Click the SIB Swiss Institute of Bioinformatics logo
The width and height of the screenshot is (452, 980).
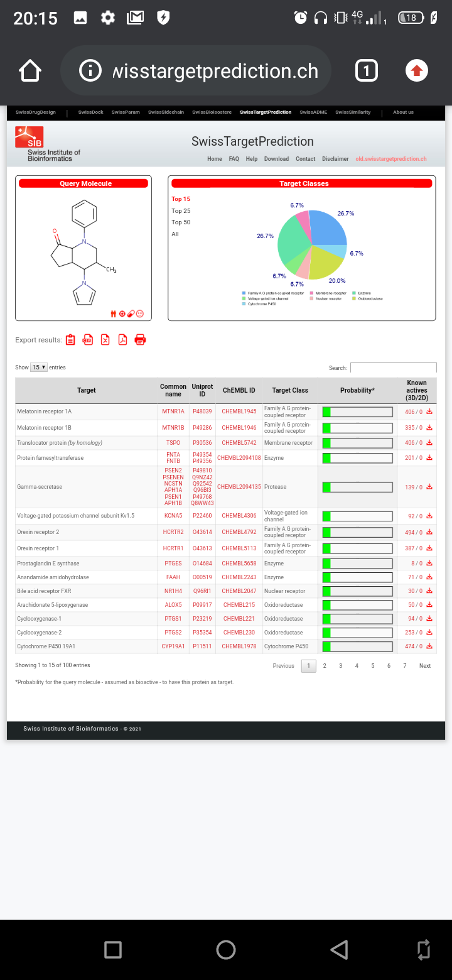pyautogui.click(x=48, y=144)
